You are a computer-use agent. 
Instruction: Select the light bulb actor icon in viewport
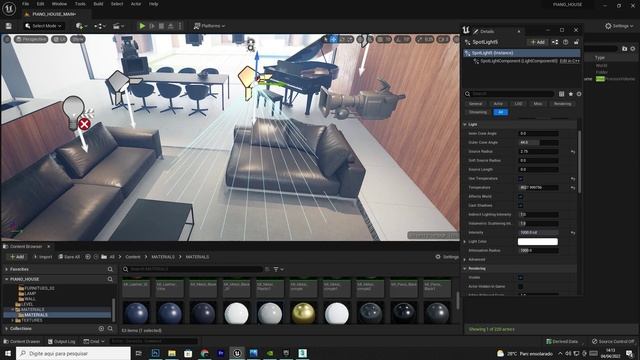pyautogui.click(x=73, y=112)
